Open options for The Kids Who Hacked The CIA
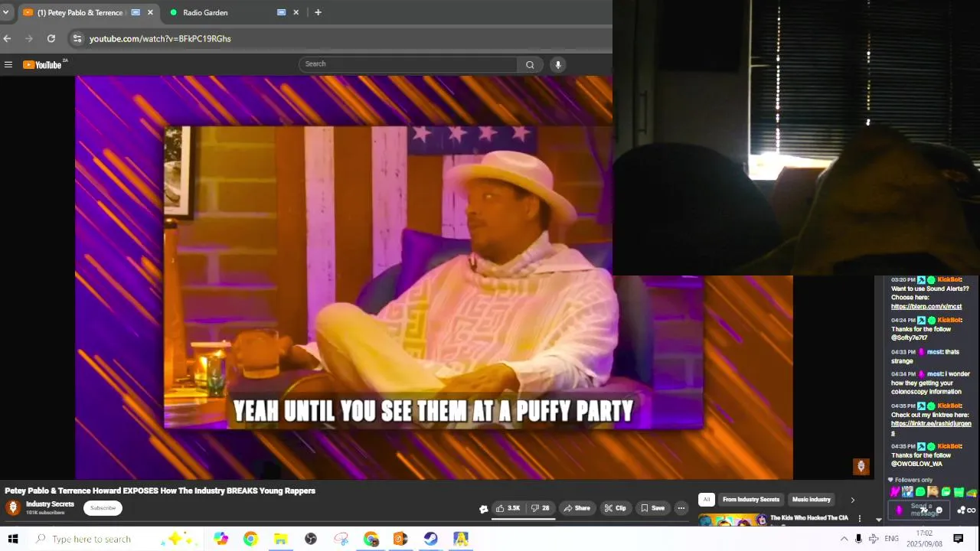980x551 pixels. coord(859,519)
